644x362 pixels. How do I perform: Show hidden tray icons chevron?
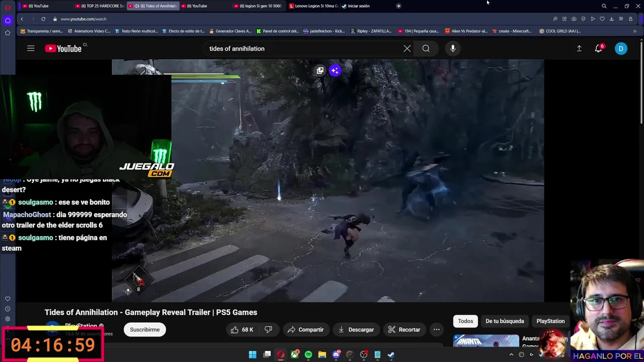[511, 354]
